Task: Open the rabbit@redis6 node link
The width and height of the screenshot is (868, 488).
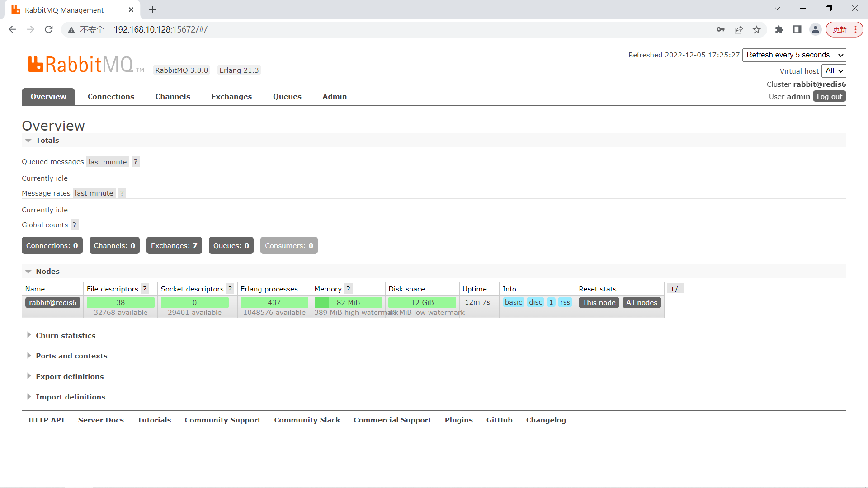Action: pos(53,302)
